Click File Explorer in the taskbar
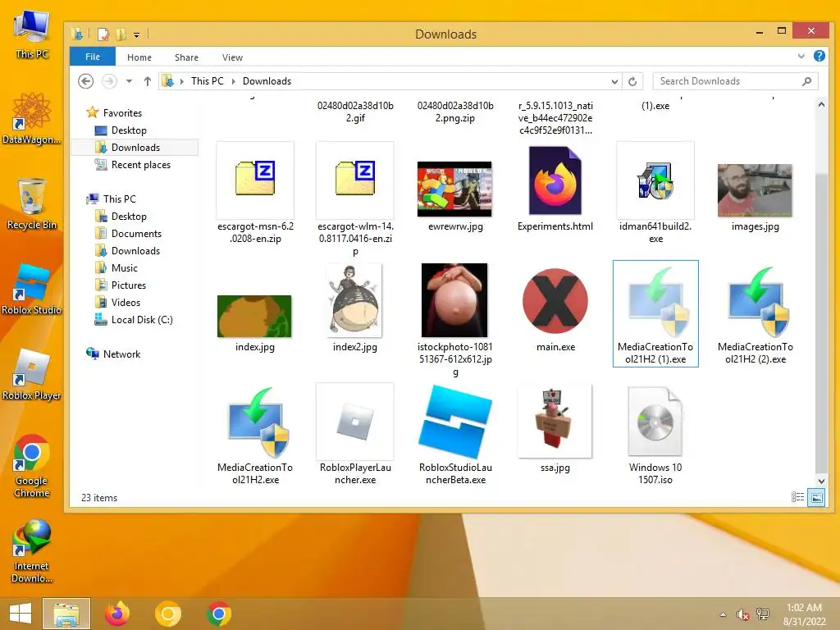This screenshot has height=630, width=840. click(x=66, y=614)
